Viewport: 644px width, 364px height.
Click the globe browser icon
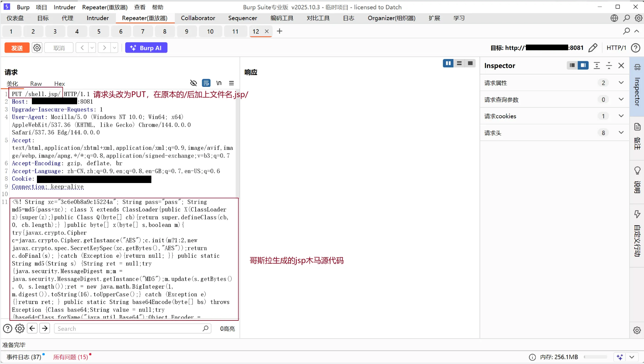click(614, 18)
